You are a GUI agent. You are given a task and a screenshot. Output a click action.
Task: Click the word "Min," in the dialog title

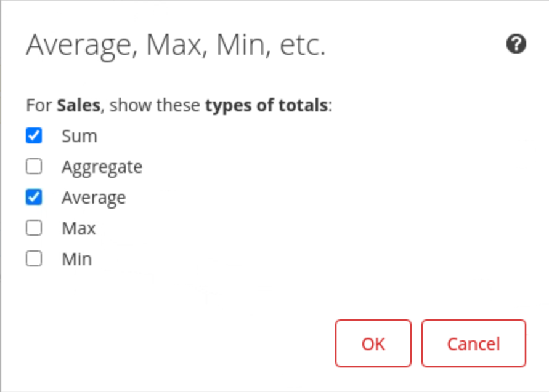pos(243,46)
